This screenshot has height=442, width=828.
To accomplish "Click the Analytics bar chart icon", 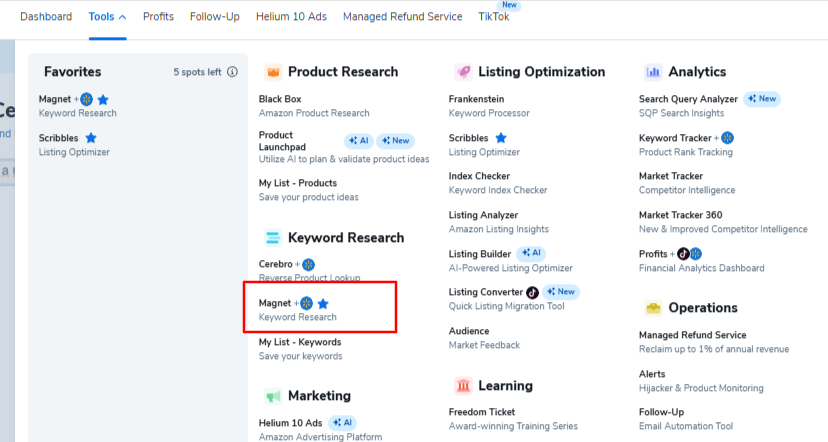I will coord(653,72).
